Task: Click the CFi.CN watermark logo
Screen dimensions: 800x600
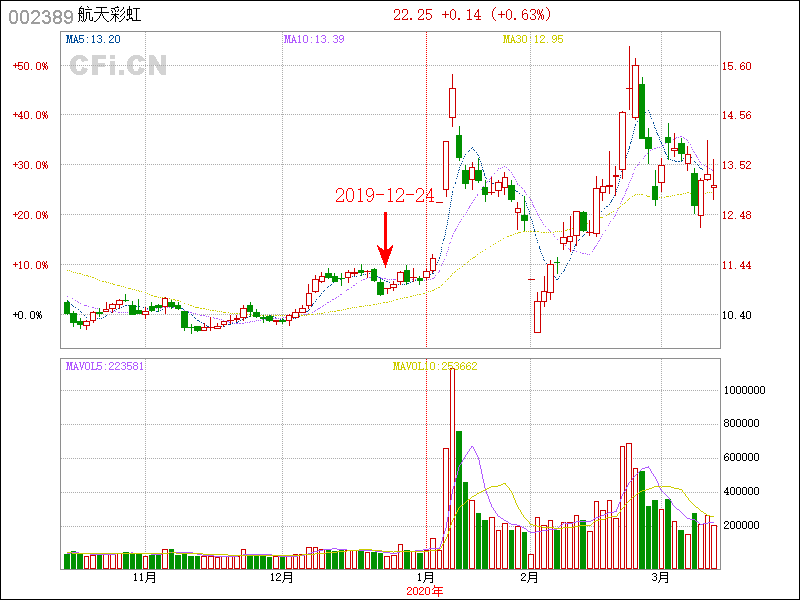Action: pyautogui.click(x=118, y=66)
